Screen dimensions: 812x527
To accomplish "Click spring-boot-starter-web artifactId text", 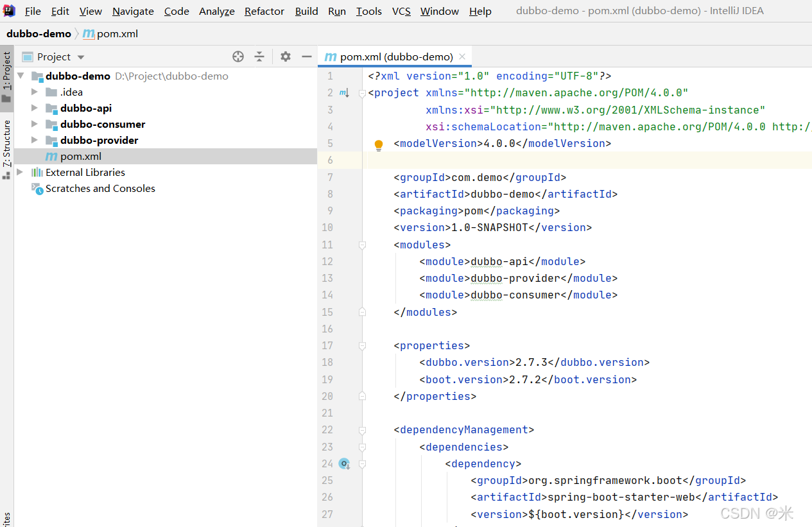I will click(621, 497).
